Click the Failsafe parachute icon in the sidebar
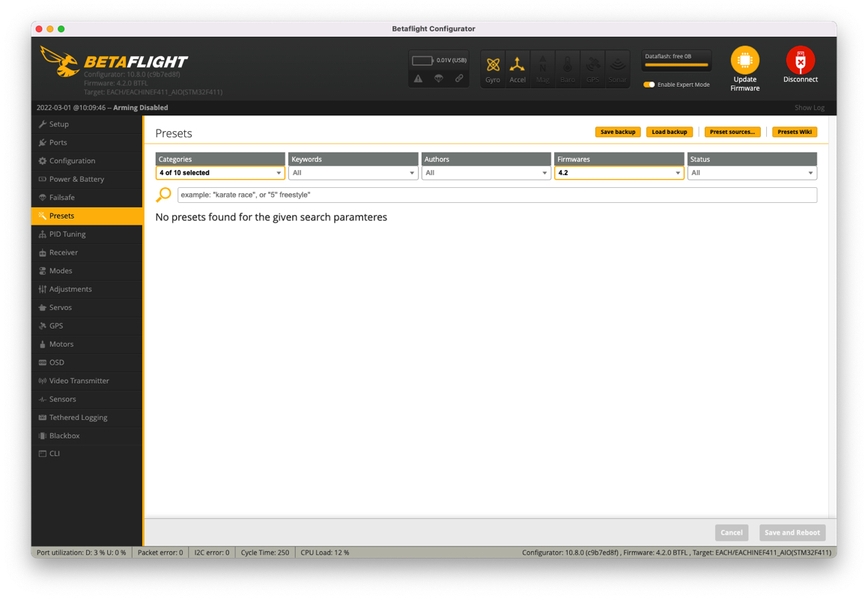Viewport: 868px width, 599px height. click(42, 197)
